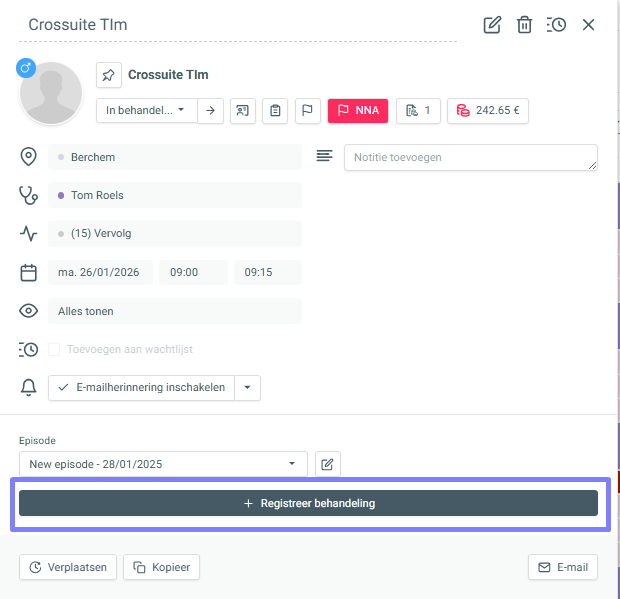Open the patient card icon

tap(243, 110)
